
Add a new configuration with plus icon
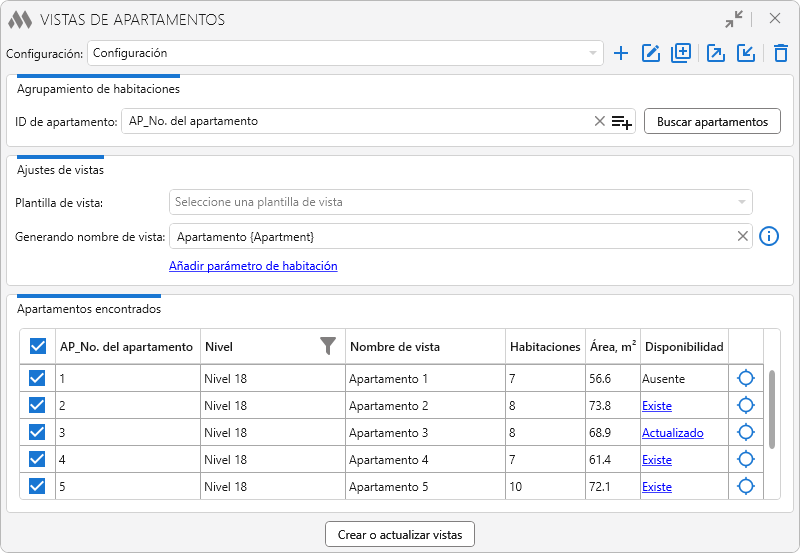coord(620,53)
